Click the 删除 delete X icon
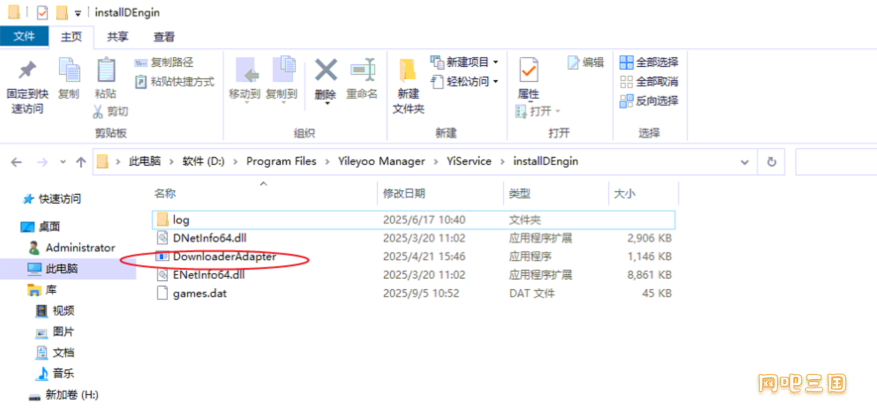 325,71
